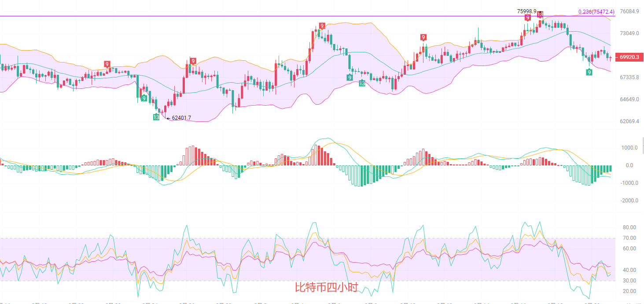Click the 比特币四小时 red caption

click(x=326, y=288)
